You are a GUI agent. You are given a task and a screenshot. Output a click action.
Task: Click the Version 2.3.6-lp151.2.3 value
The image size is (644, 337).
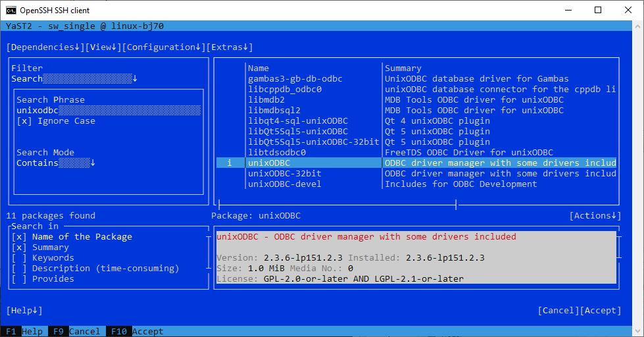point(303,257)
